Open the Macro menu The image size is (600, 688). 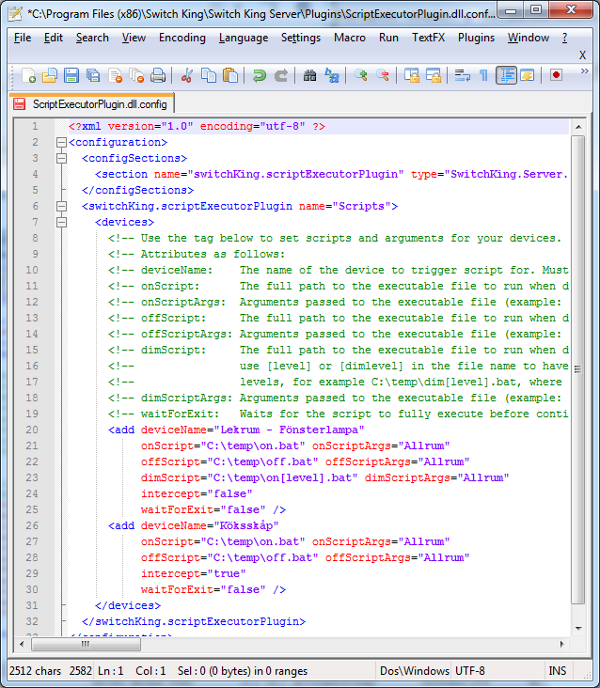point(349,38)
